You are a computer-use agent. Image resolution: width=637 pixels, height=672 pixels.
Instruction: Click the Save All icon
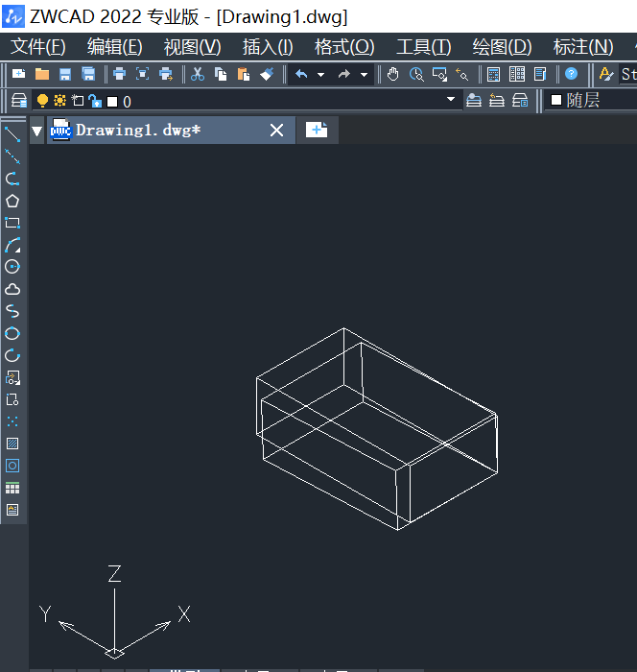pyautogui.click(x=88, y=74)
